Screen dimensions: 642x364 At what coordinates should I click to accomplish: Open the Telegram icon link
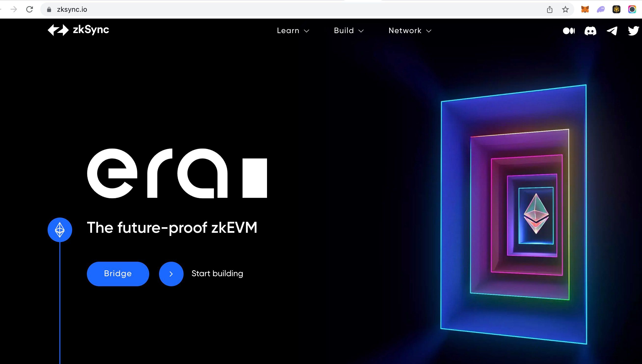coord(612,31)
